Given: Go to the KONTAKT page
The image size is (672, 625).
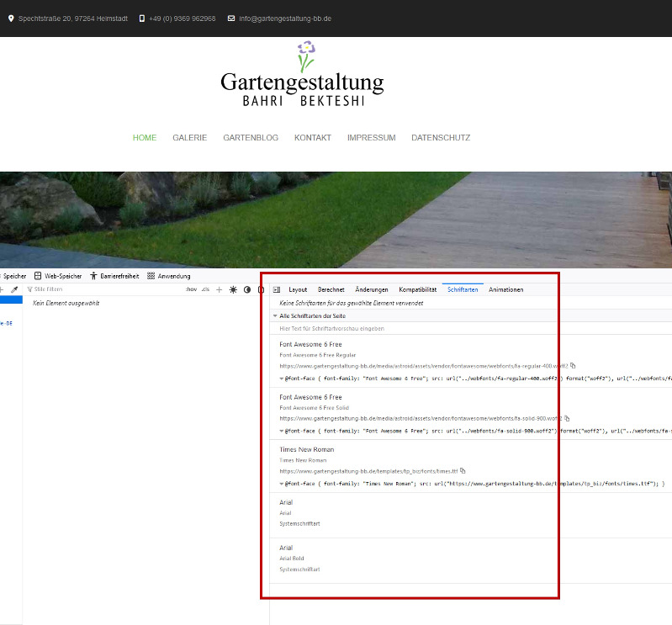Looking at the screenshot, I should pyautogui.click(x=313, y=138).
